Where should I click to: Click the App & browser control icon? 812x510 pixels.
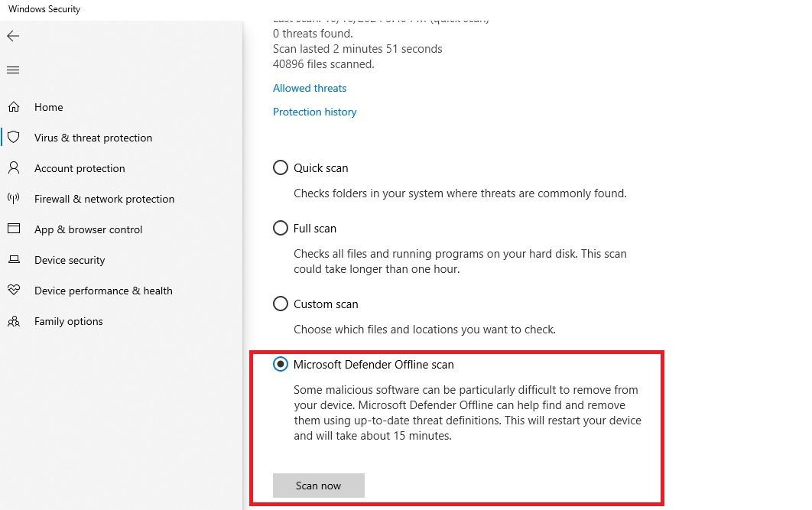(14, 229)
